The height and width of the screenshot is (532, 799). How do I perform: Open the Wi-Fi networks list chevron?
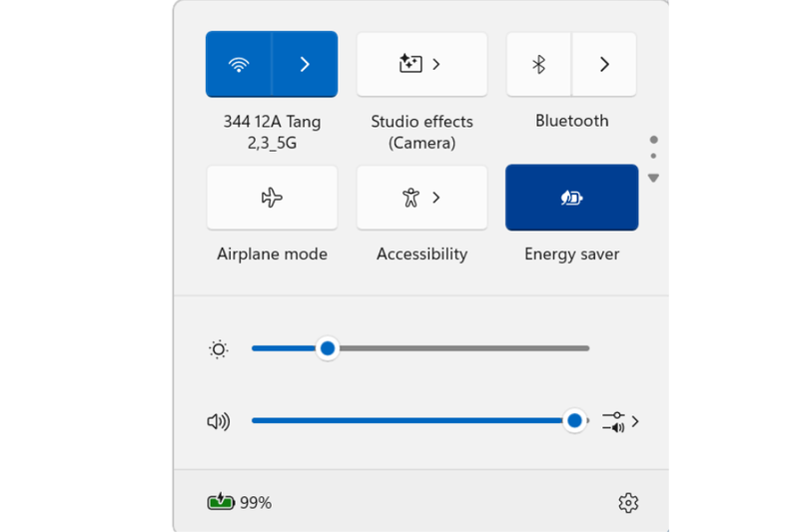305,64
